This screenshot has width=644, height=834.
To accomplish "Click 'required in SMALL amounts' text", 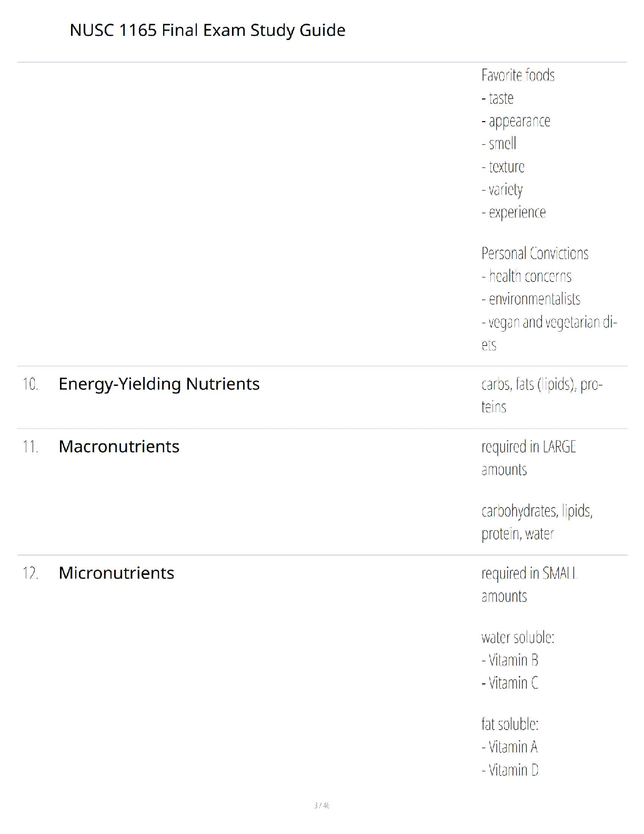I will coord(529,584).
